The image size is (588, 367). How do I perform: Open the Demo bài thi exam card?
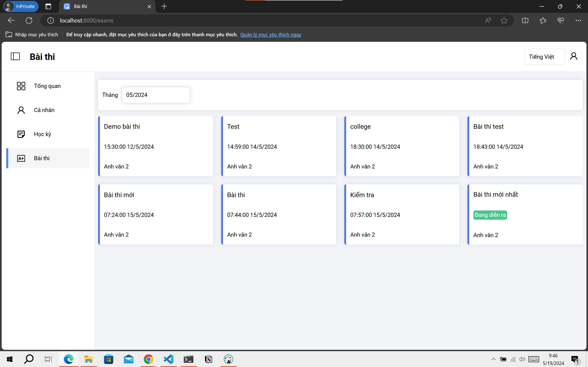[x=156, y=146]
